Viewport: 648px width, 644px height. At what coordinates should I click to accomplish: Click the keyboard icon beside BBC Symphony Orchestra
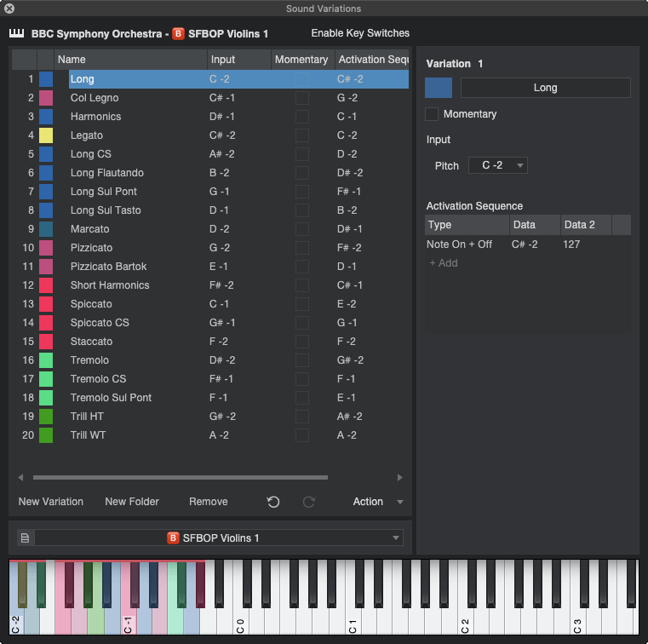pyautogui.click(x=16, y=33)
